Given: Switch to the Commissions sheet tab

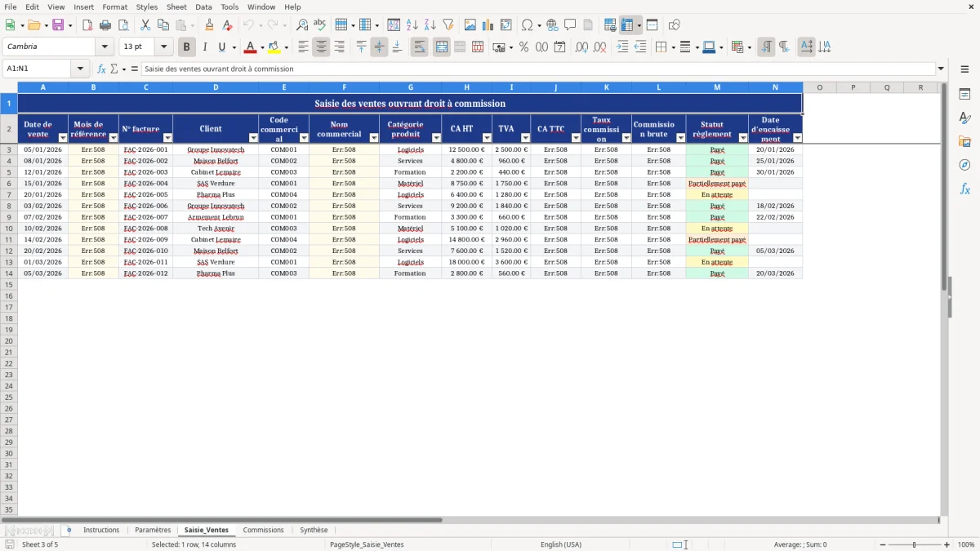Looking at the screenshot, I should tap(263, 530).
